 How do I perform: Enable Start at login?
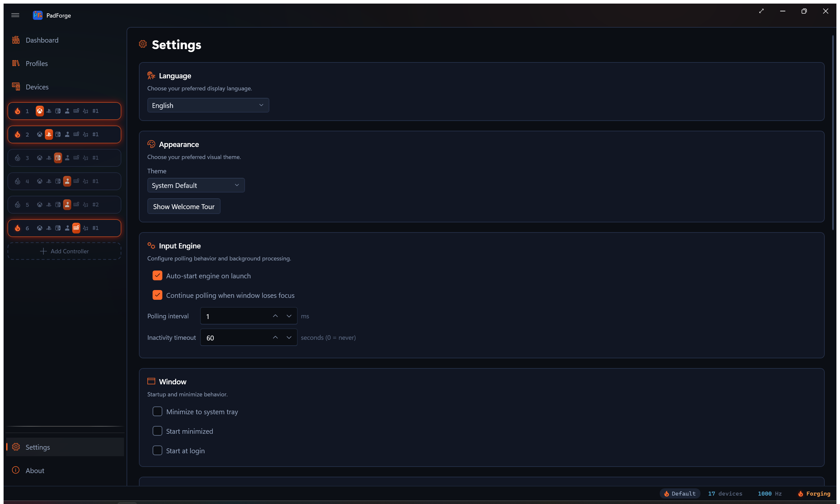(x=157, y=450)
